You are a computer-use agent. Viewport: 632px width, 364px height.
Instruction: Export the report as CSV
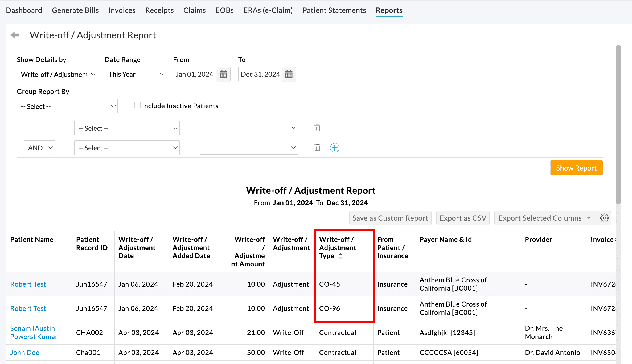coord(463,218)
